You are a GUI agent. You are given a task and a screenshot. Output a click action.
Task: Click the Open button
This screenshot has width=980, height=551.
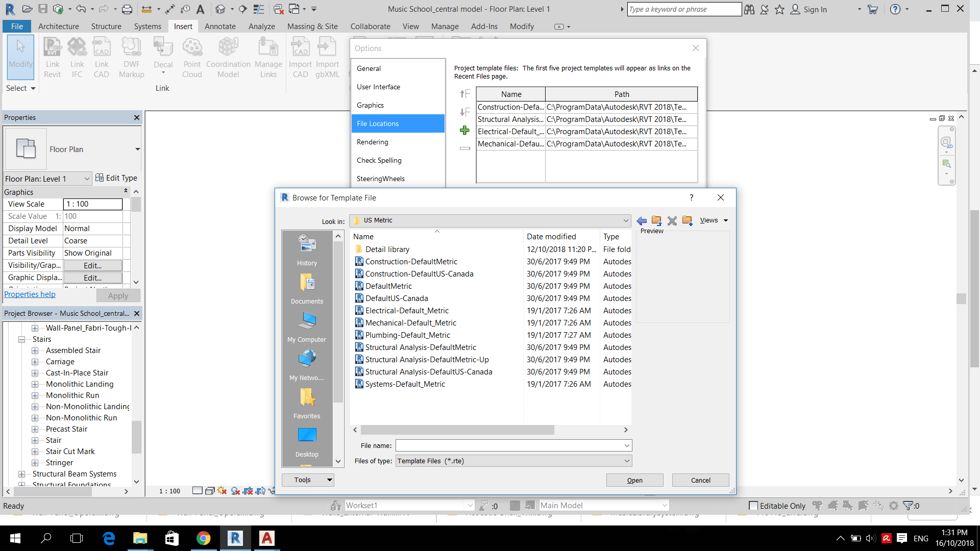[634, 480]
